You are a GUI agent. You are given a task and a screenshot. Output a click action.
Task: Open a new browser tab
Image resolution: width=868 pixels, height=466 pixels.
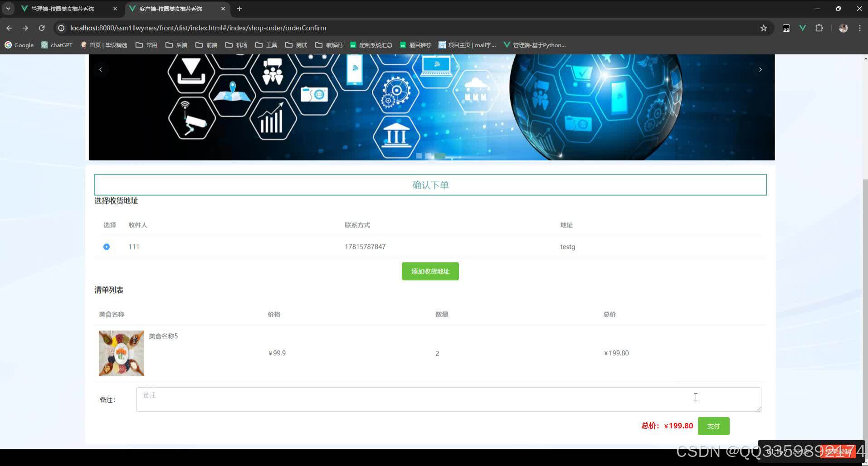tap(239, 9)
